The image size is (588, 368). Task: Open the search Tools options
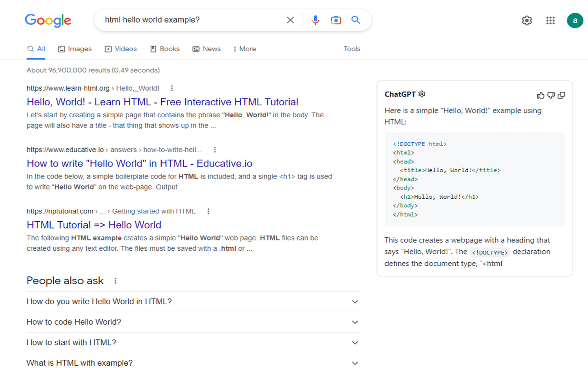pos(352,49)
